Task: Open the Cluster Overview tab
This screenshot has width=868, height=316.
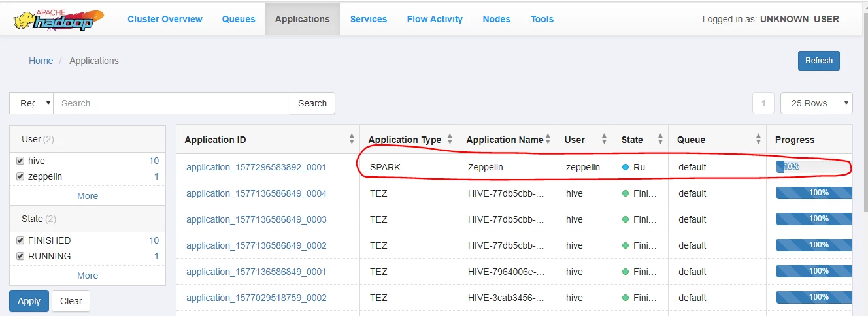Action: pos(165,19)
